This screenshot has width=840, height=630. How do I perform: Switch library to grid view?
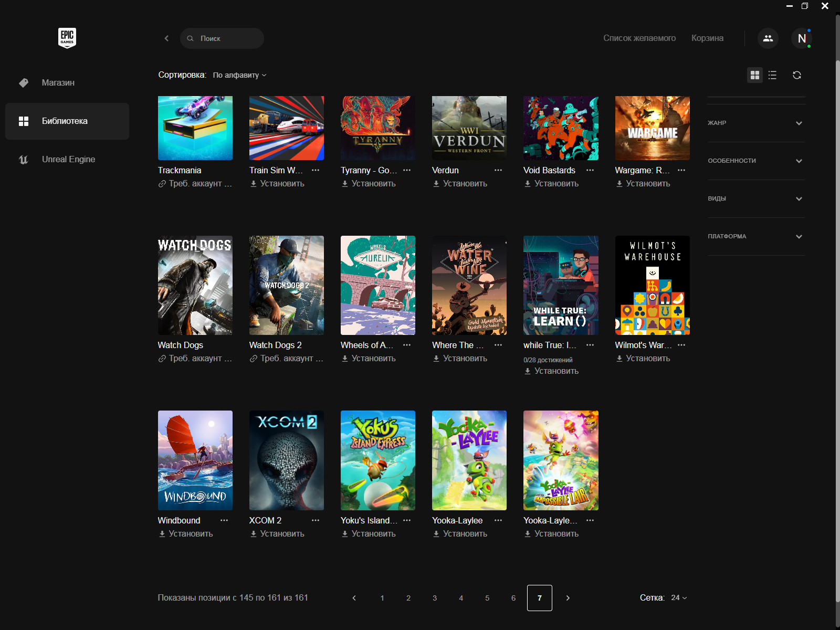[755, 75]
